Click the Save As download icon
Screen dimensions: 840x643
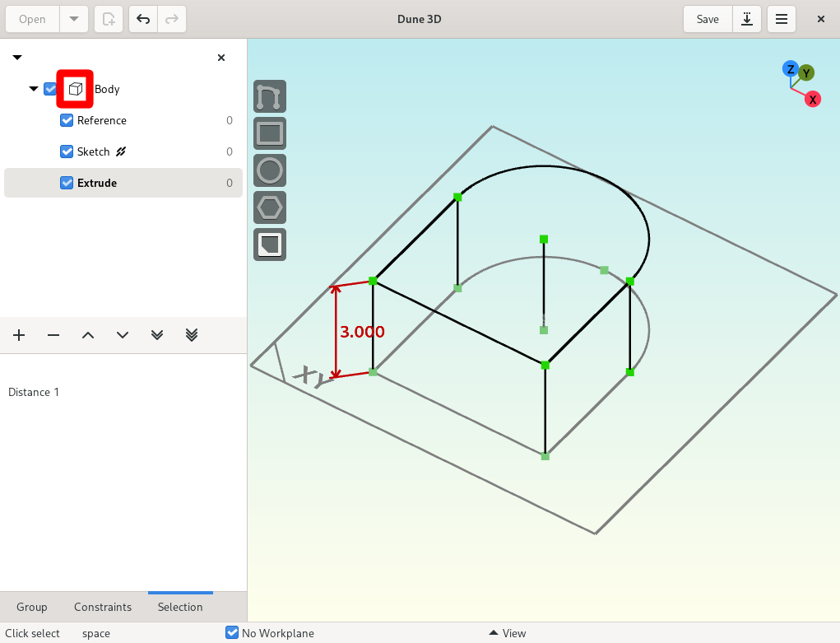pyautogui.click(x=747, y=19)
